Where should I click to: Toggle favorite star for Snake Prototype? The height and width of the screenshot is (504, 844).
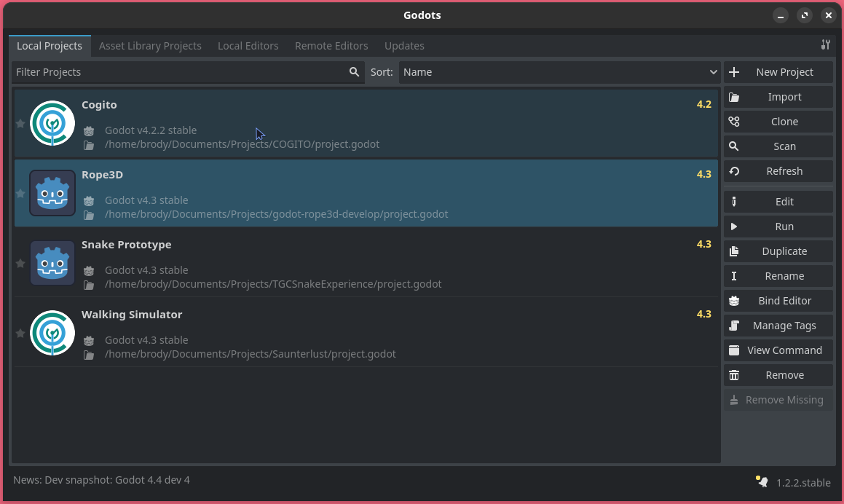coord(20,264)
